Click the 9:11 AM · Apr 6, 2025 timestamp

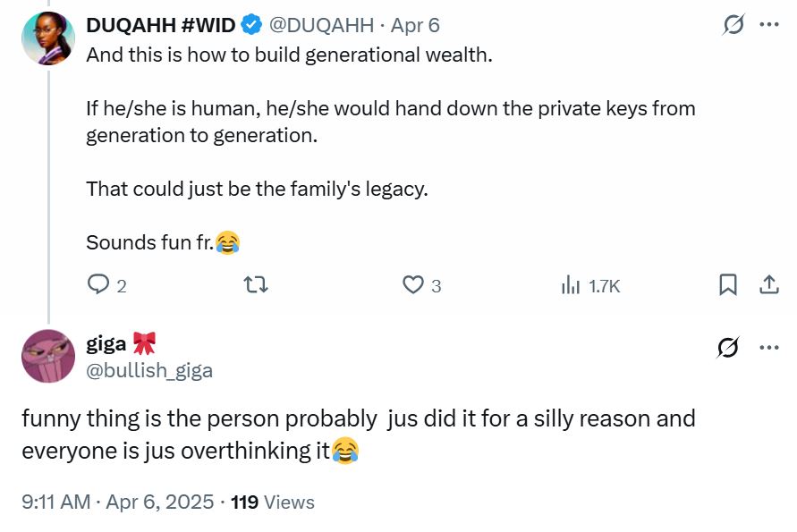117,502
